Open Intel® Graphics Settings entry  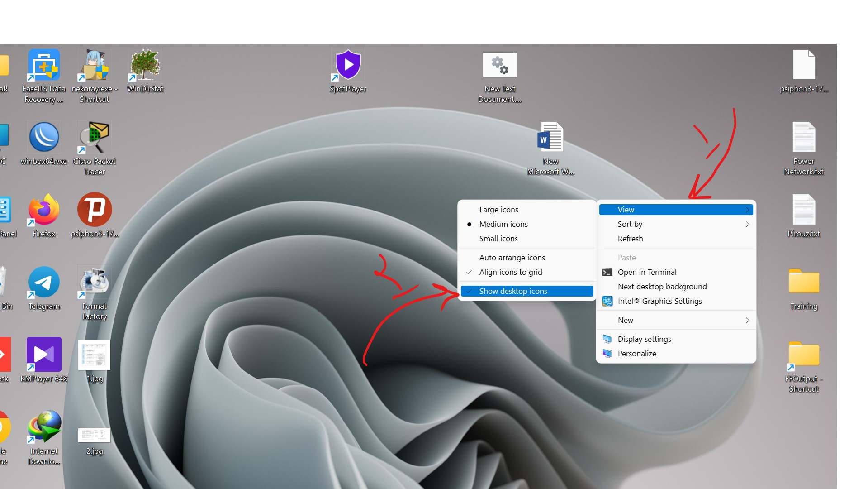(x=676, y=301)
